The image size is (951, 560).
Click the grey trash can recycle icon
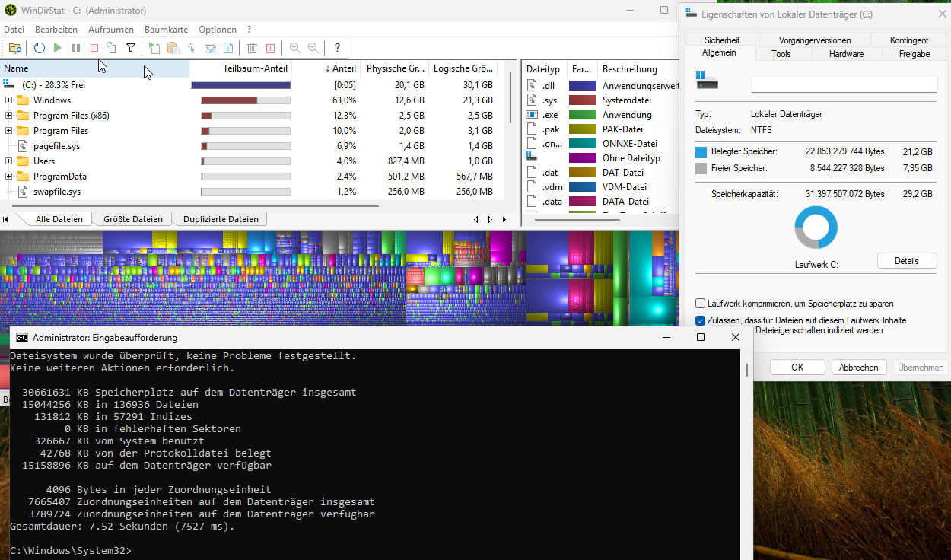tap(252, 48)
